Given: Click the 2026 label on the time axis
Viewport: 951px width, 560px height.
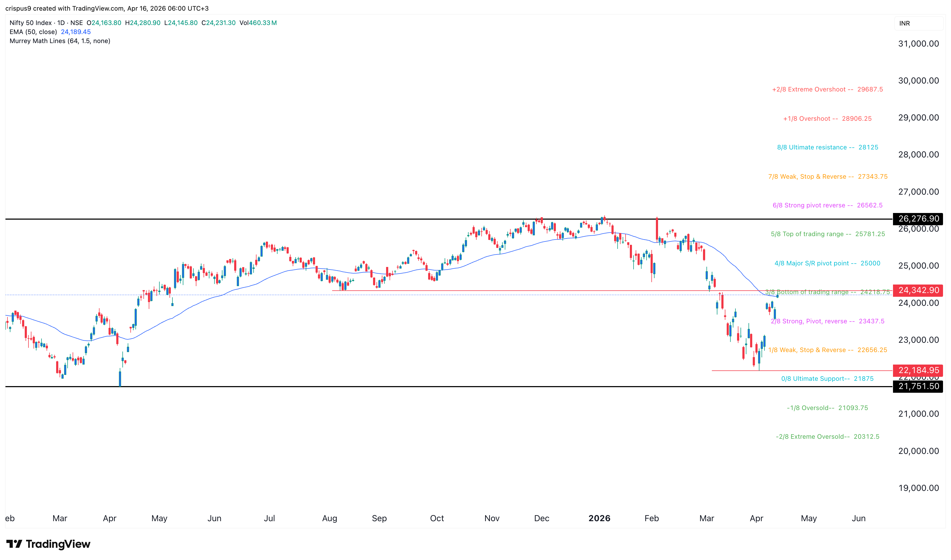Looking at the screenshot, I should 599,518.
